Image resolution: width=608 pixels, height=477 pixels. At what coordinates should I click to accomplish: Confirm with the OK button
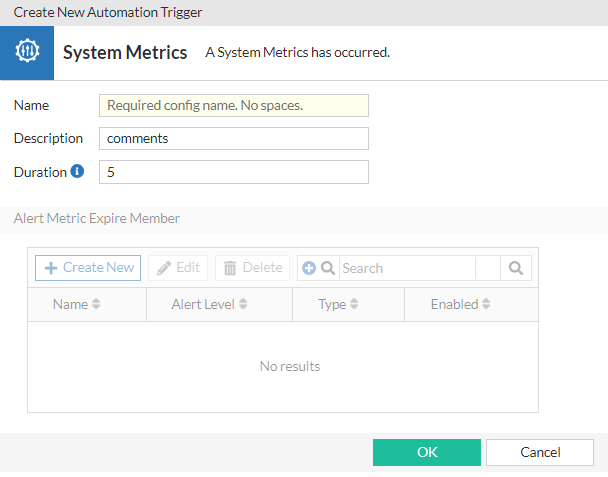click(427, 452)
